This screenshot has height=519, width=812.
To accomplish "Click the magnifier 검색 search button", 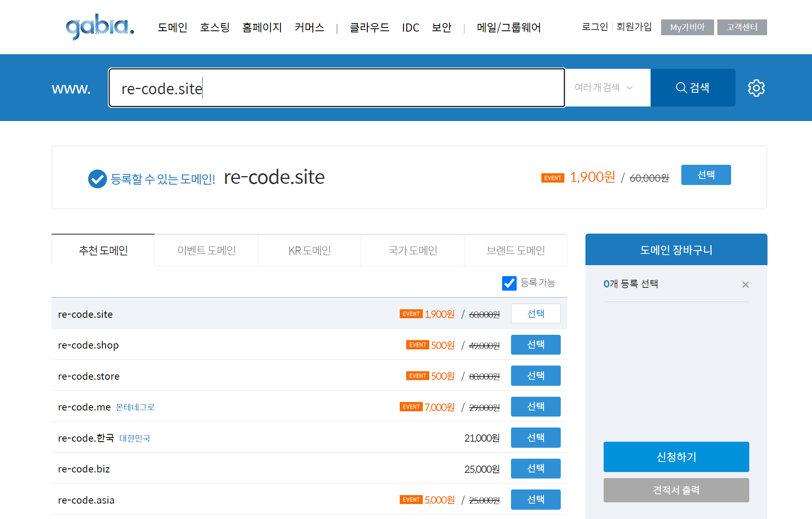I will tap(693, 88).
